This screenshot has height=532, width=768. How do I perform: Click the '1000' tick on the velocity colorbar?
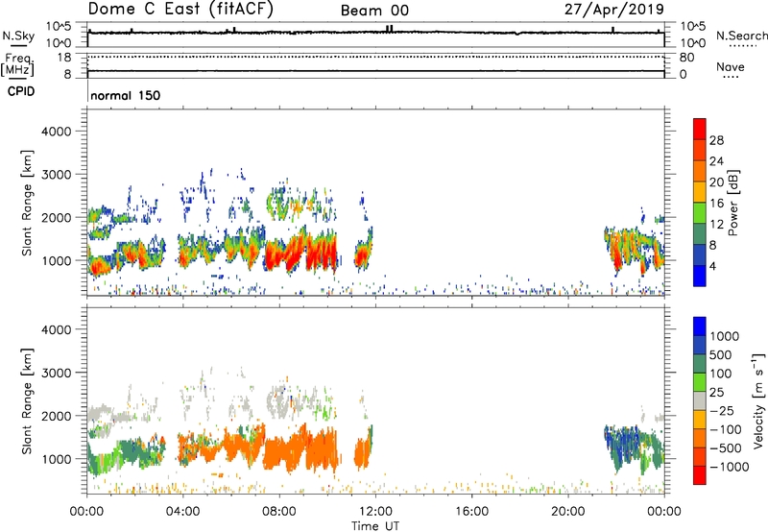(725, 336)
